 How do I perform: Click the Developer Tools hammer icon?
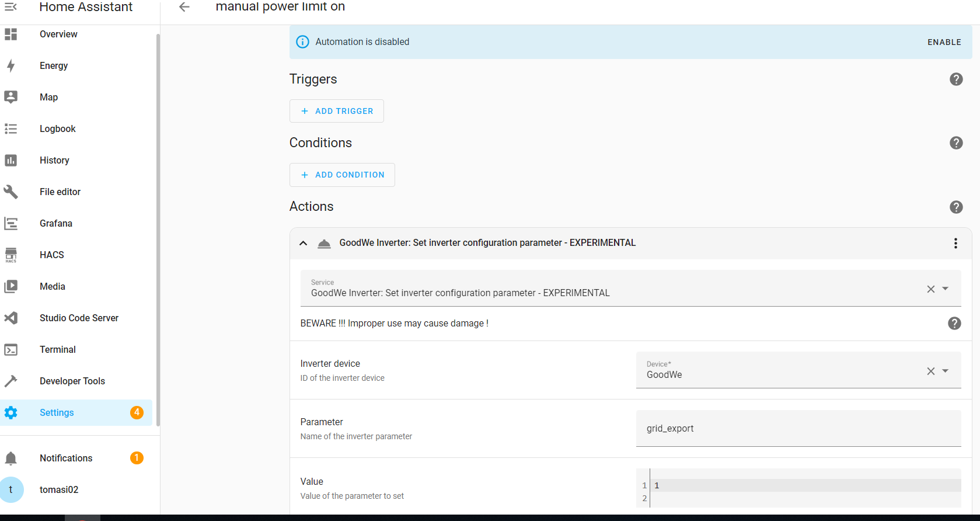(11, 381)
